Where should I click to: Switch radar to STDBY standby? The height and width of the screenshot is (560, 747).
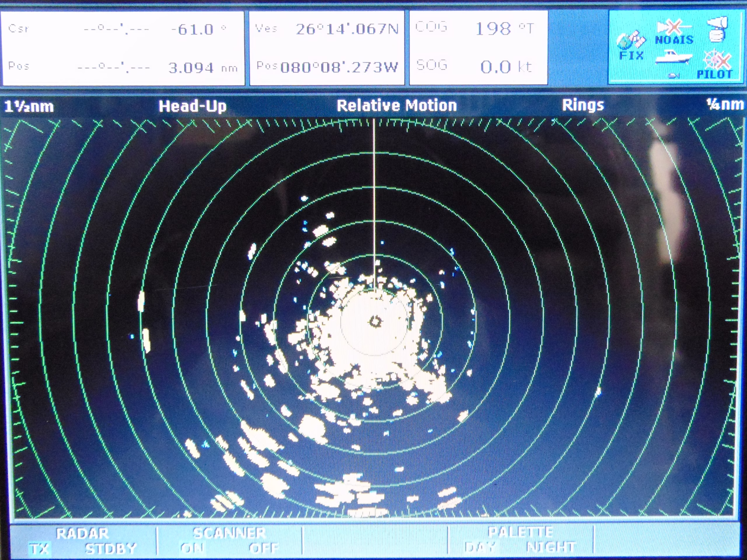pos(111,549)
